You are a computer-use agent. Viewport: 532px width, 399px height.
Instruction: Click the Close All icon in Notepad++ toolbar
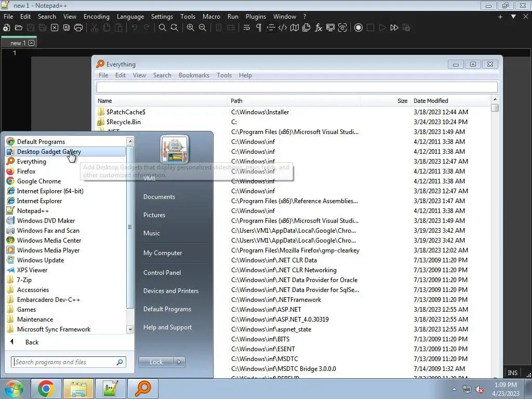pyautogui.click(x=66, y=28)
